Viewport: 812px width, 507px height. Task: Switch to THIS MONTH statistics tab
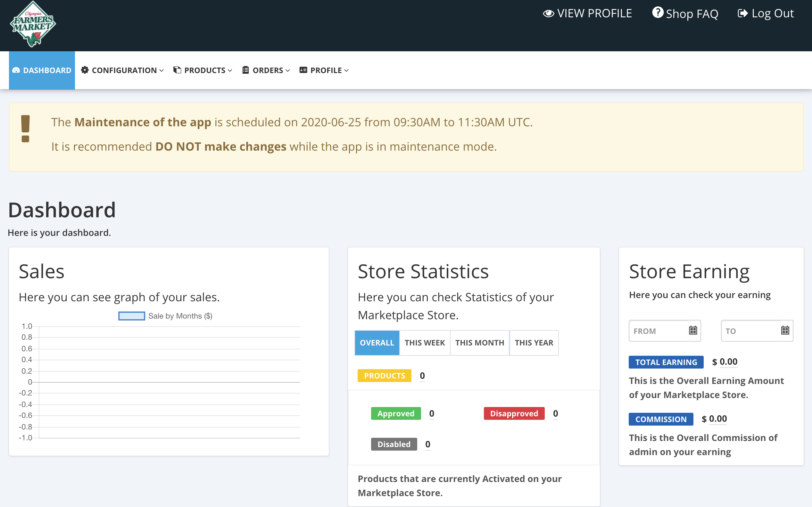coord(479,343)
